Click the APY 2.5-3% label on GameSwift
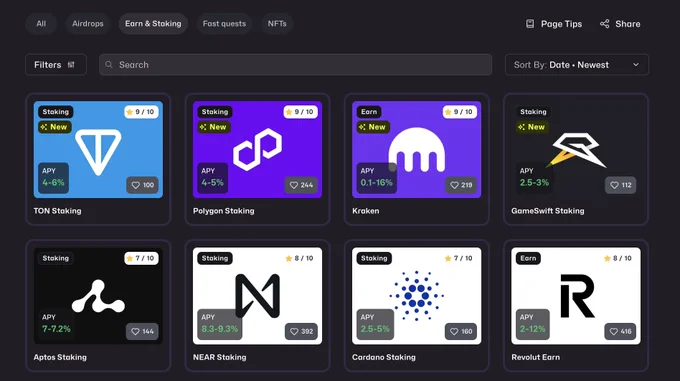 click(x=534, y=177)
